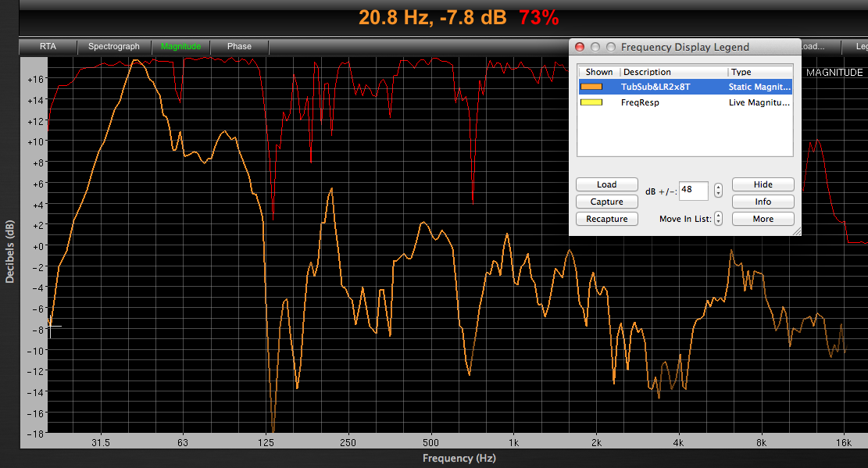Click the cursor readout 20.8 Hz, -7.8 dB
868x468 pixels.
[432, 18]
